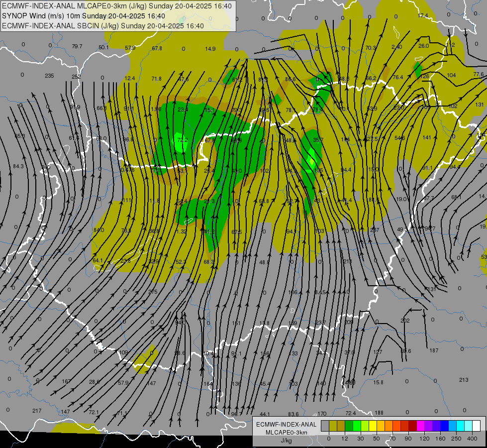
Task: Click the map value '17.4'
Action: tap(423, 15)
